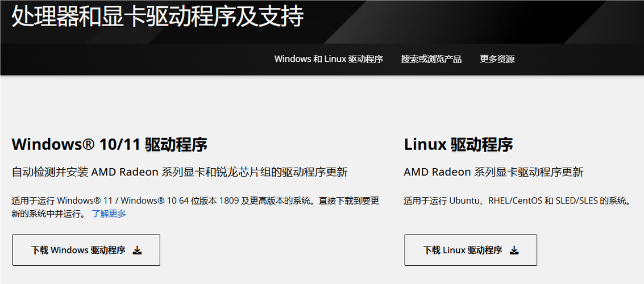The height and width of the screenshot is (284, 644).
Task: Open 更多资源 navigation item
Action: coord(497,59)
